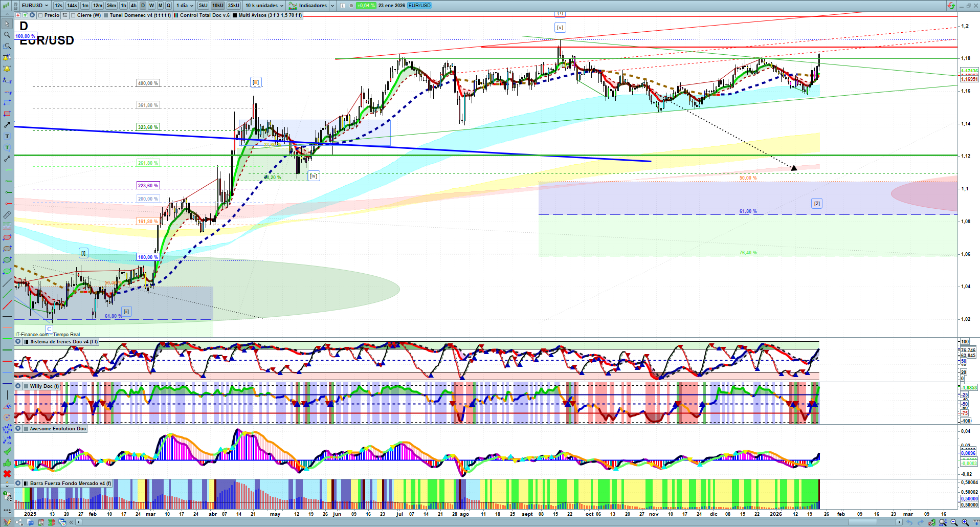Open settings of Awesome Evolution Doc panel
This screenshot has width=980, height=527.
click(25, 429)
